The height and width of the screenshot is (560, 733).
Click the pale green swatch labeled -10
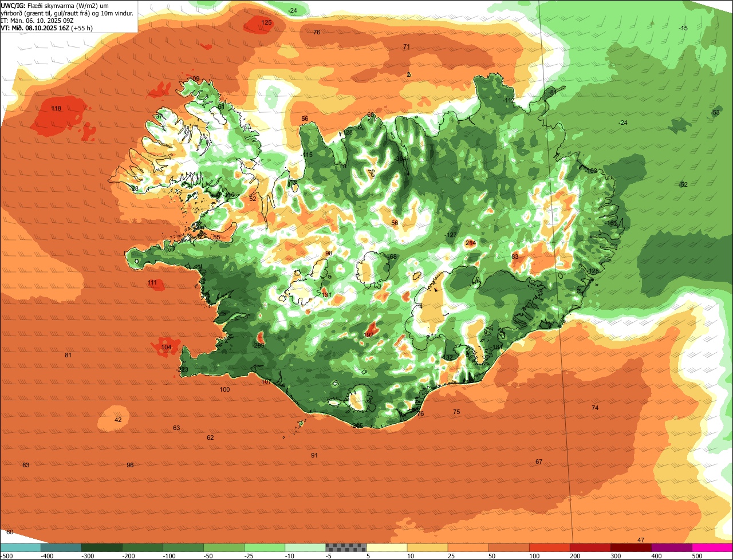pos(305,547)
